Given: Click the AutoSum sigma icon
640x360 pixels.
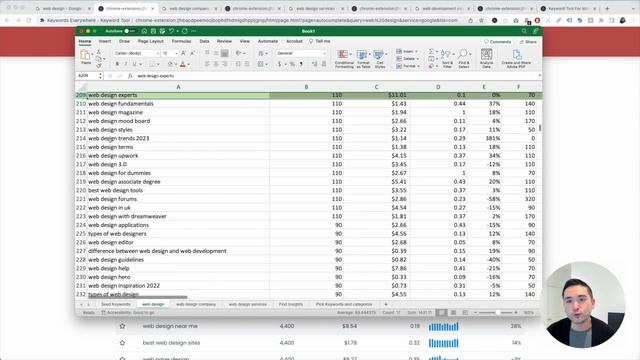Looking at the screenshot, I should click(x=431, y=51).
